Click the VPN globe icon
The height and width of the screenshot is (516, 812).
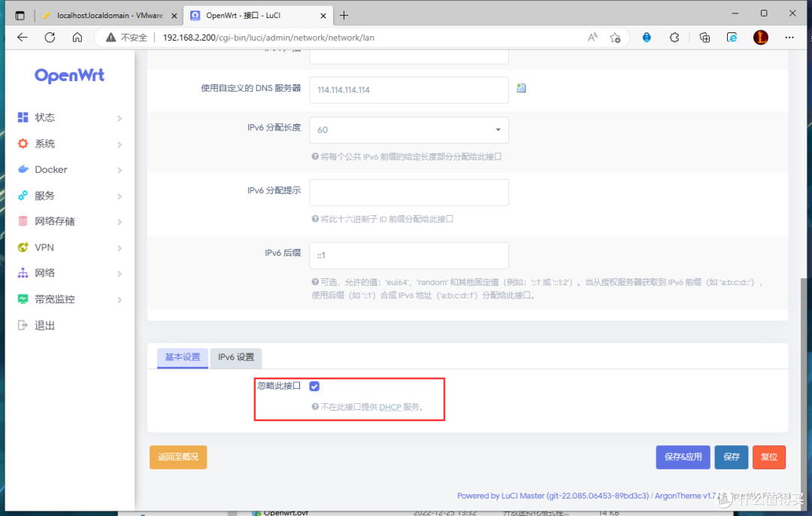coord(25,247)
